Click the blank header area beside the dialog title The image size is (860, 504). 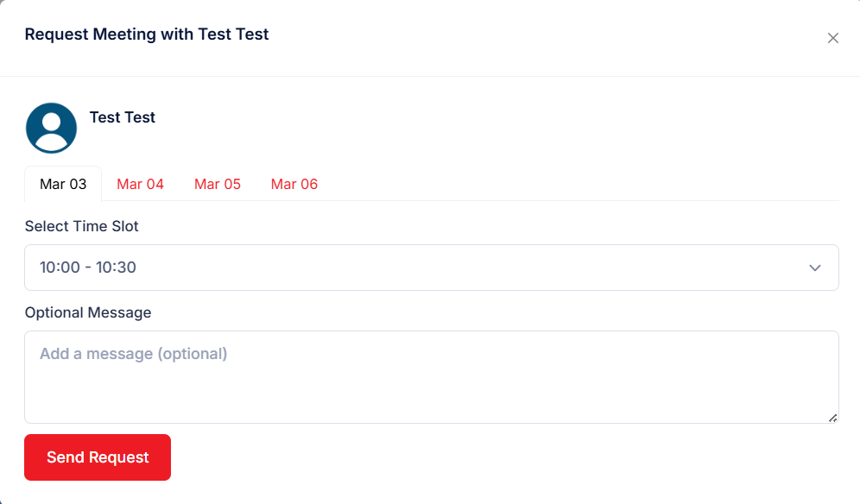[x=544, y=36]
